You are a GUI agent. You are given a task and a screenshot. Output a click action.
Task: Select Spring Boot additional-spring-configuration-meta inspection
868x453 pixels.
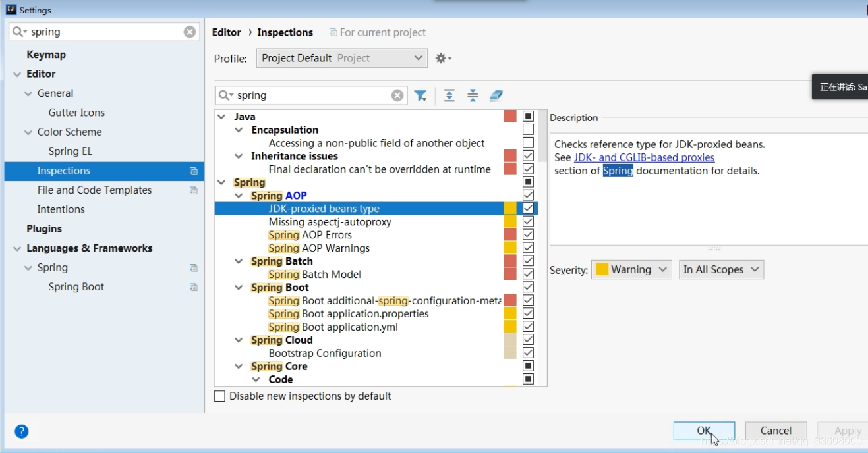pyautogui.click(x=385, y=301)
